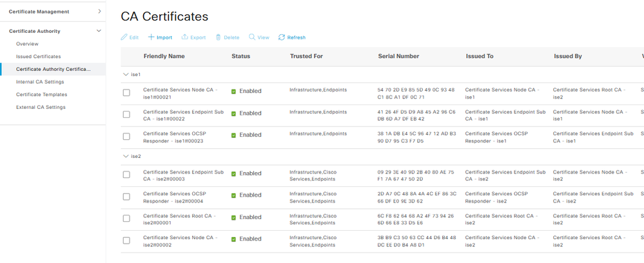Click the Refresh button label

pyautogui.click(x=296, y=37)
